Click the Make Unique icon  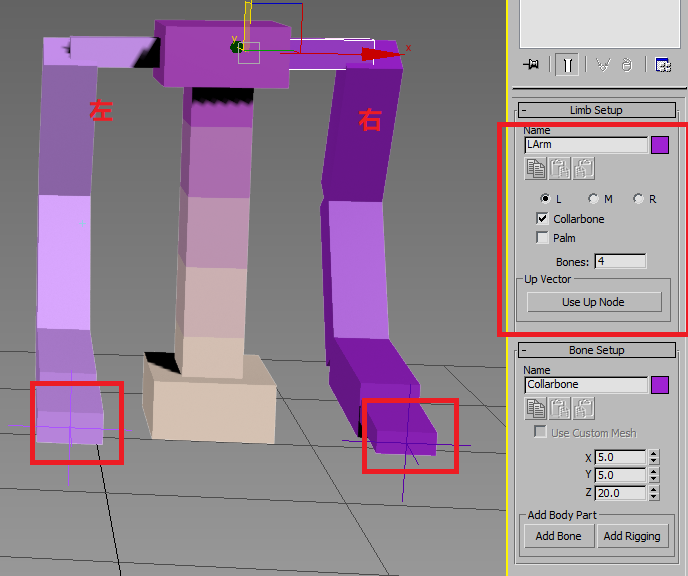[x=603, y=65]
